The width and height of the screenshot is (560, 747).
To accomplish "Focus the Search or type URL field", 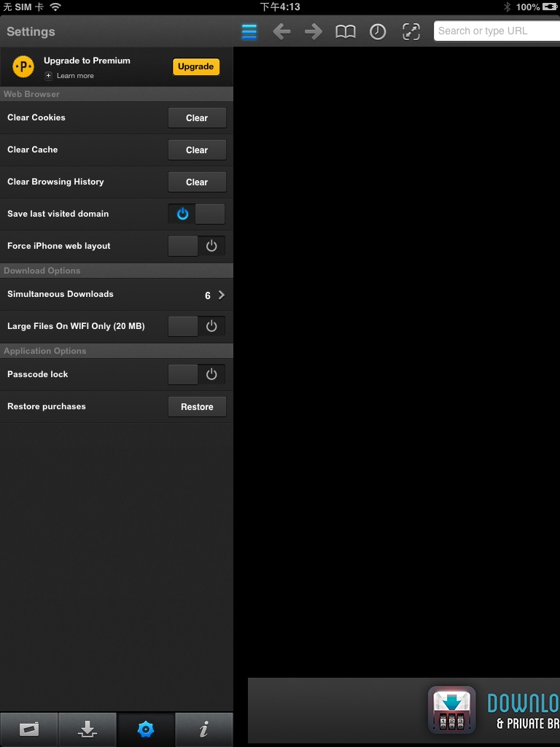I will [496, 31].
